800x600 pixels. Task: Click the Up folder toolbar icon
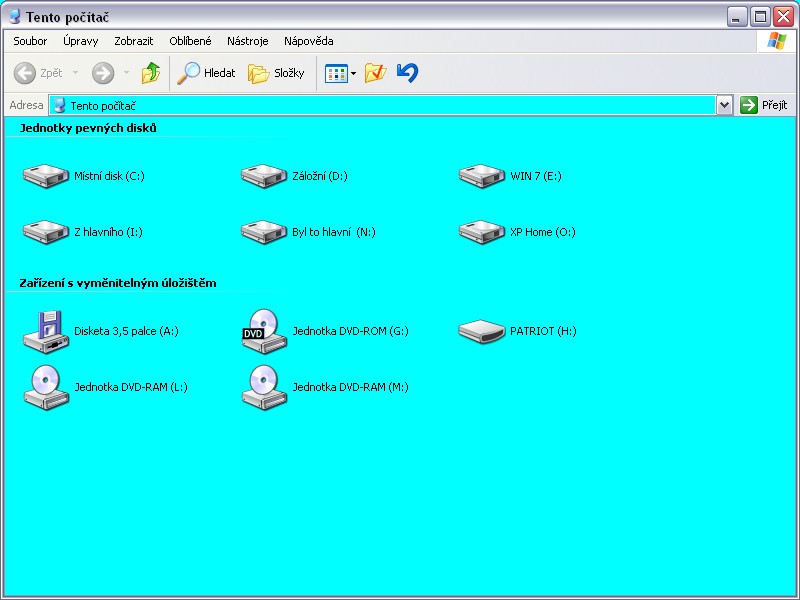tap(150, 73)
